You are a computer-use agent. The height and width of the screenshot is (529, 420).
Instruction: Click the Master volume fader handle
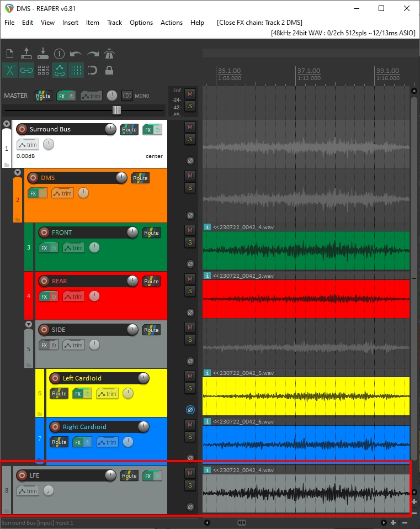[x=116, y=110]
